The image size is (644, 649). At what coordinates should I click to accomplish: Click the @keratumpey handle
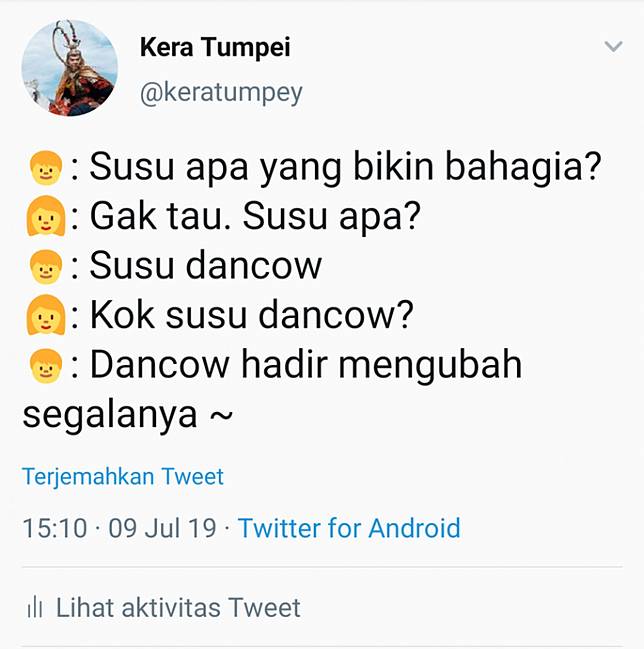(221, 93)
